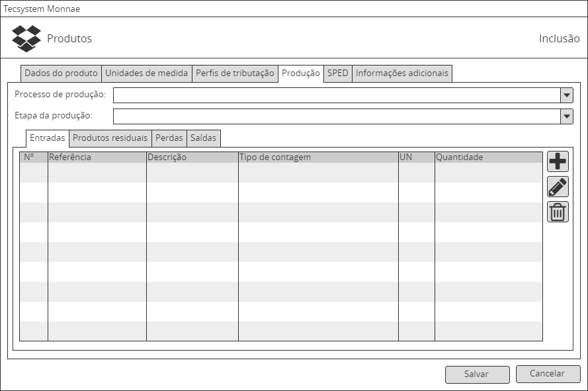The width and height of the screenshot is (588, 391).
Task: Click the Cancelar button
Action: click(x=548, y=374)
